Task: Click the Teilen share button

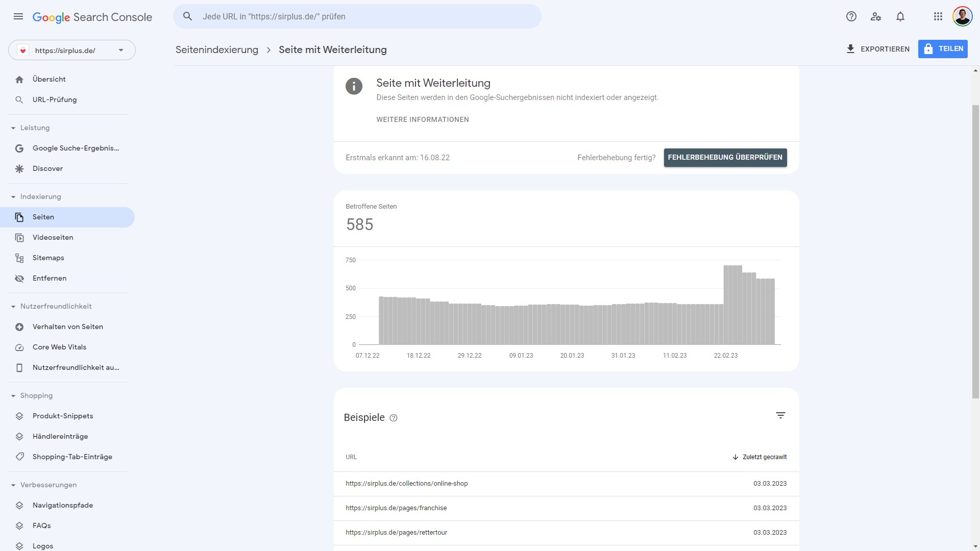Action: 943,49
